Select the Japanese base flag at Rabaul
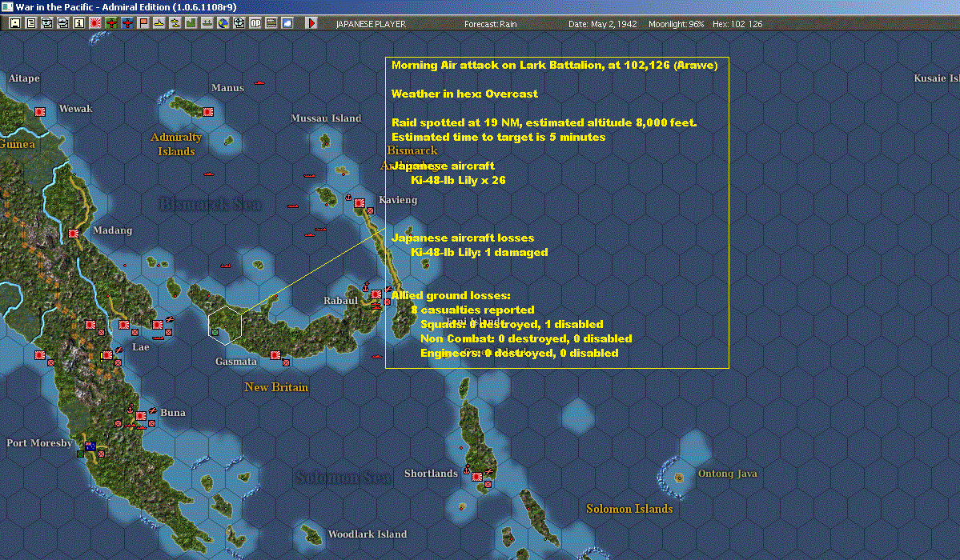This screenshot has width=960, height=560. pos(376,295)
